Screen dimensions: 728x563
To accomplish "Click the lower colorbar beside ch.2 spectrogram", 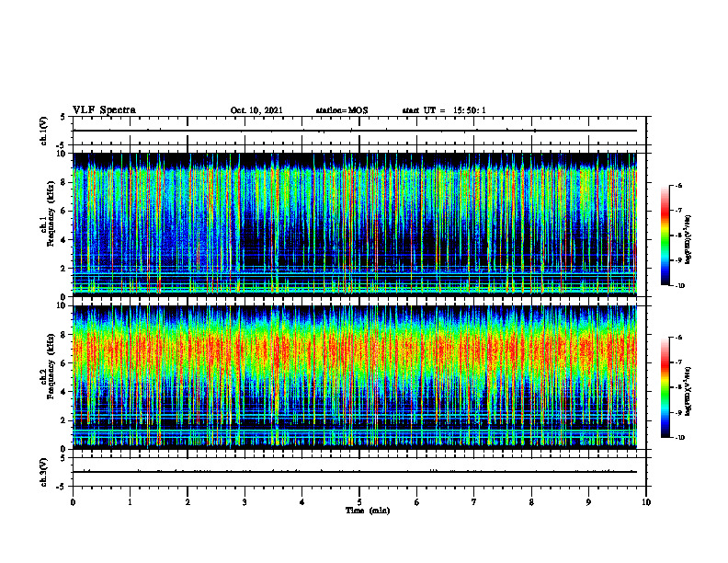I will pyautogui.click(x=665, y=387).
